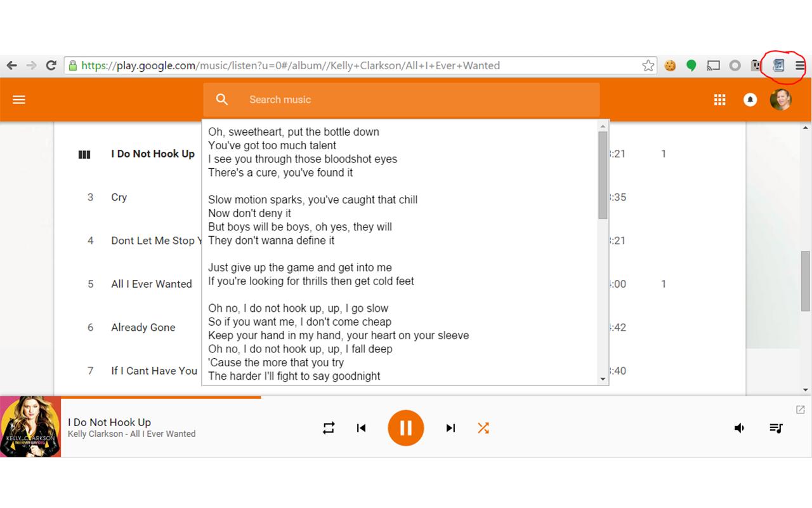The image size is (812, 508).
Task: Open the lyrics extension icon
Action: pos(778,65)
